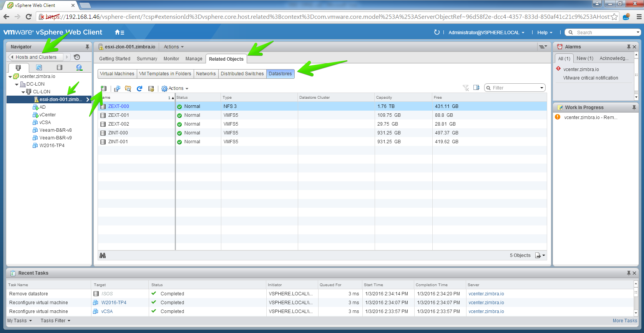
Task: Click the browse files folder icon
Action: [x=128, y=89]
